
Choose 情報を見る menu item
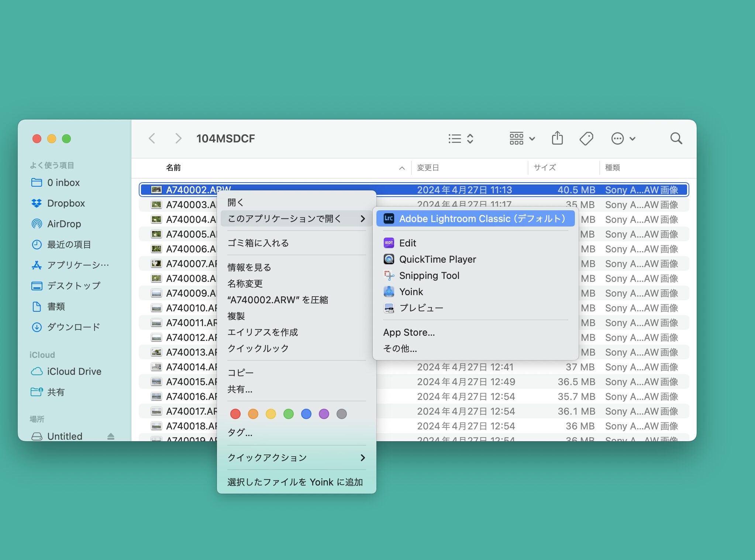[297, 267]
